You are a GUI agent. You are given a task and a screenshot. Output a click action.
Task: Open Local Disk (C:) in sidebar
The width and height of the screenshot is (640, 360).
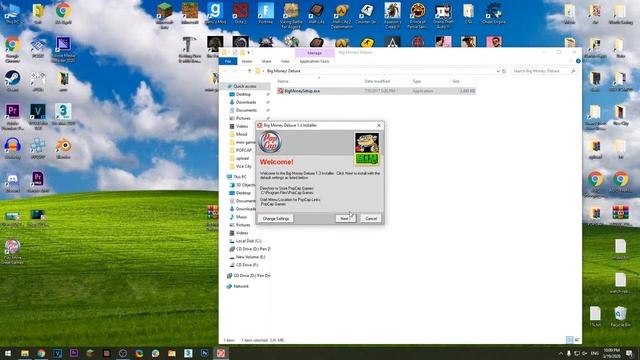248,241
